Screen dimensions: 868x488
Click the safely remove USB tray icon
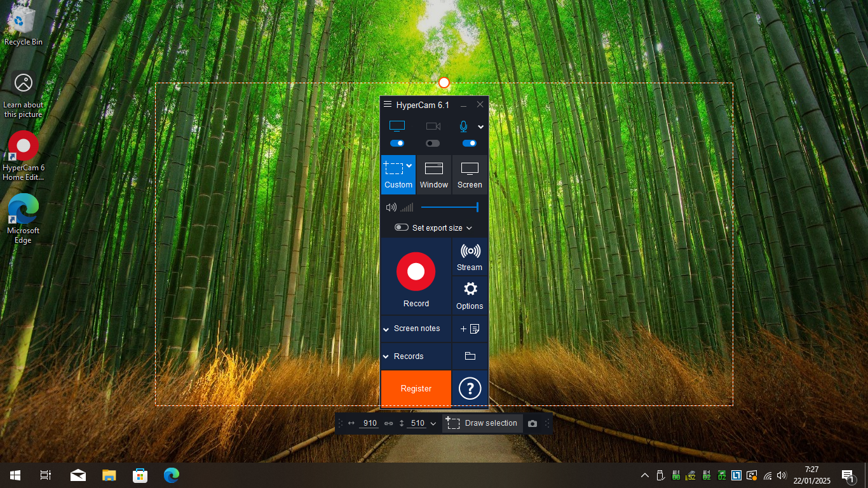point(660,475)
